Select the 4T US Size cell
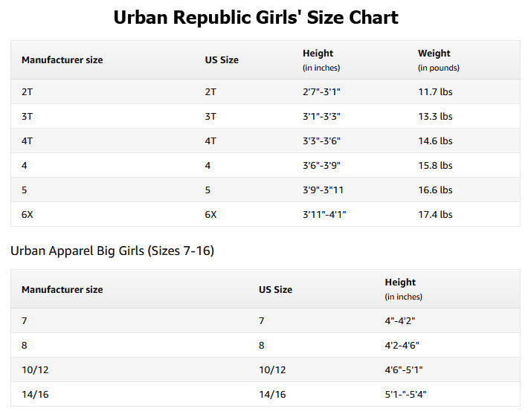The image size is (531, 420). [x=210, y=140]
